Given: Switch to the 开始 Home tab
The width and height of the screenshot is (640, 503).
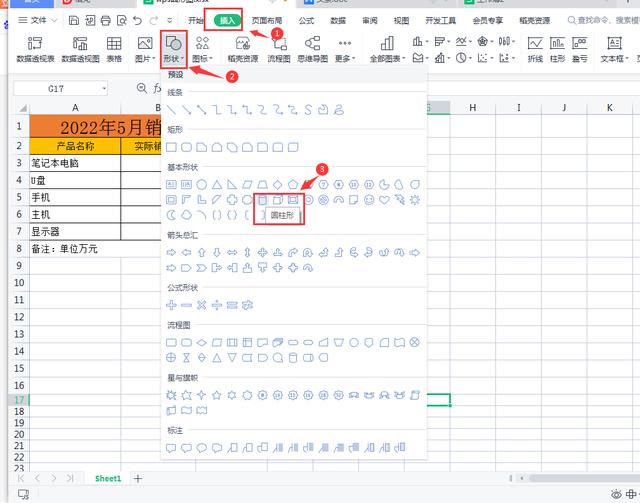Looking at the screenshot, I should pyautogui.click(x=196, y=20).
